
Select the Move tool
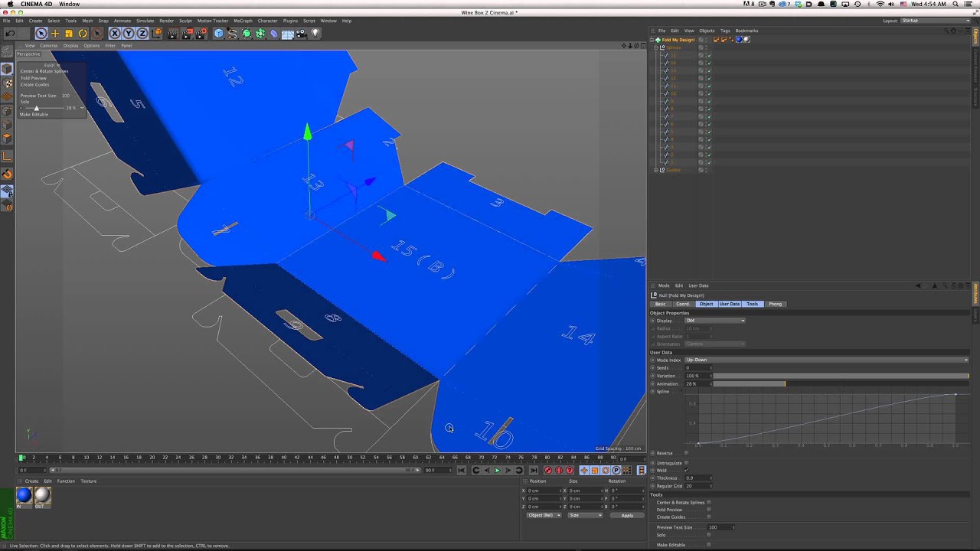(55, 34)
